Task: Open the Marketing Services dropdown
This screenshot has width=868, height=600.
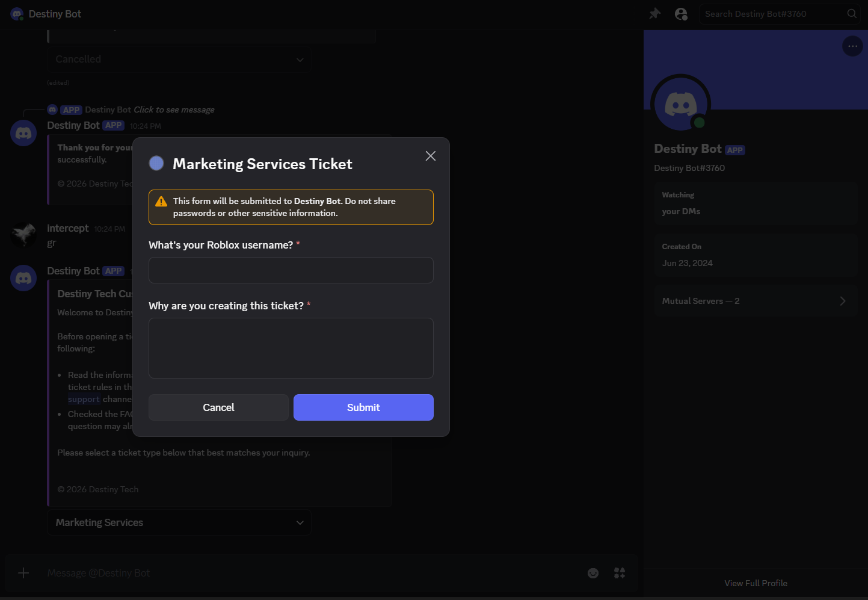Action: [x=179, y=522]
